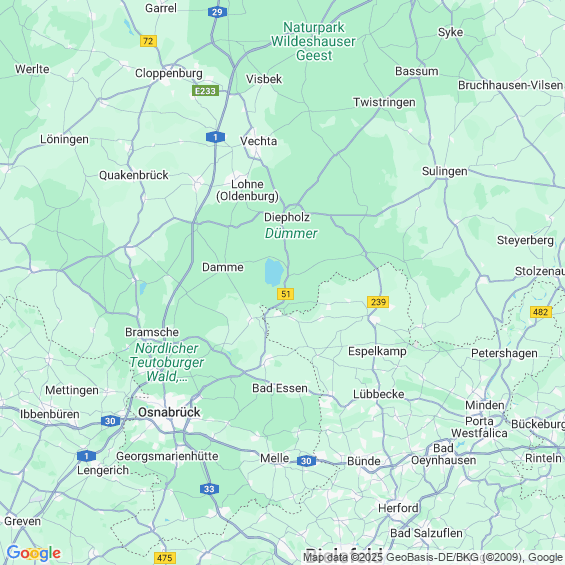The image size is (565, 565).
Task: Select the Osnabrück city label
Action: [x=169, y=412]
